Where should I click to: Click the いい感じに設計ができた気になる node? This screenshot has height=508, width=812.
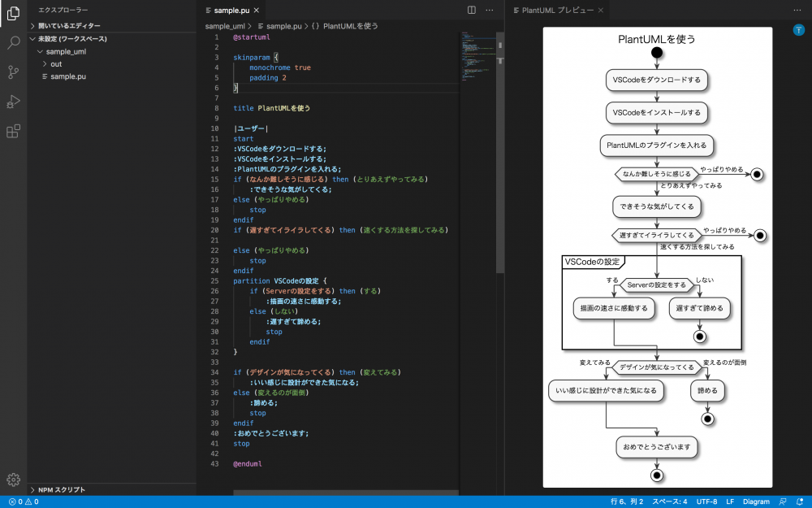point(606,391)
